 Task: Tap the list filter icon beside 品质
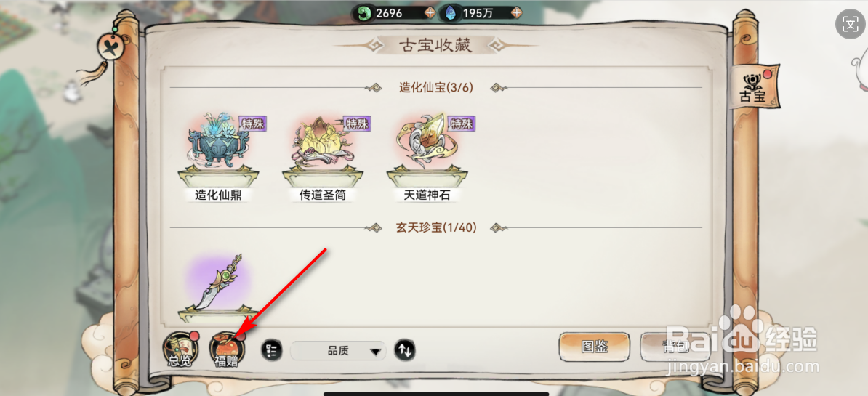271,350
